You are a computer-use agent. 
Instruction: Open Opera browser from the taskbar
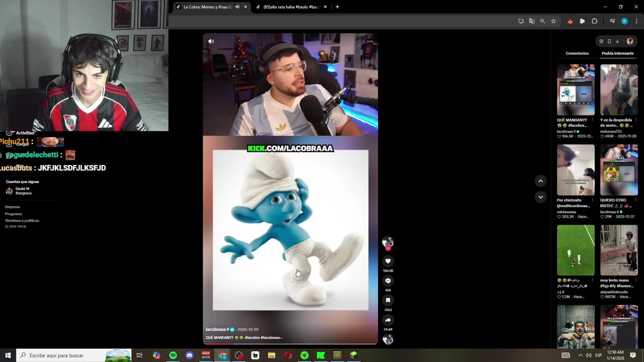click(288, 355)
